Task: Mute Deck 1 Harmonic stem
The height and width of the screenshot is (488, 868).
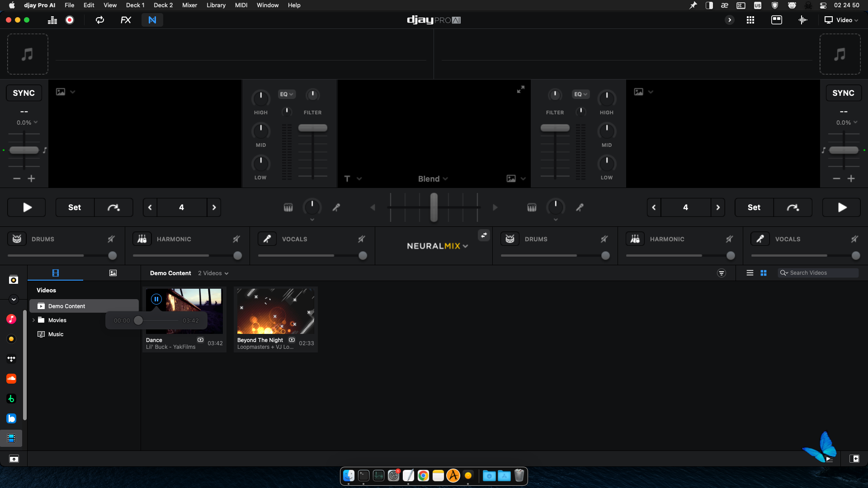Action: 236,239
